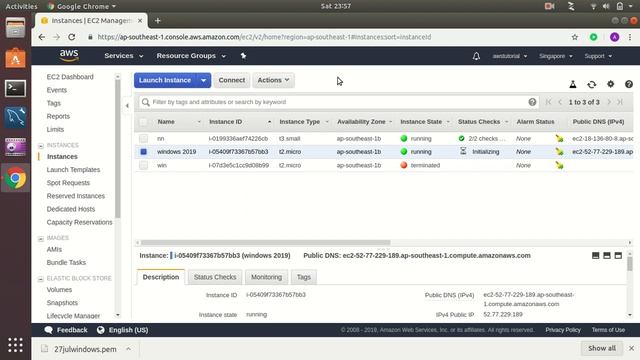Open options for the 27julwindows.pem download
Image resolution: width=640 pixels, height=360 pixels.
point(129,349)
